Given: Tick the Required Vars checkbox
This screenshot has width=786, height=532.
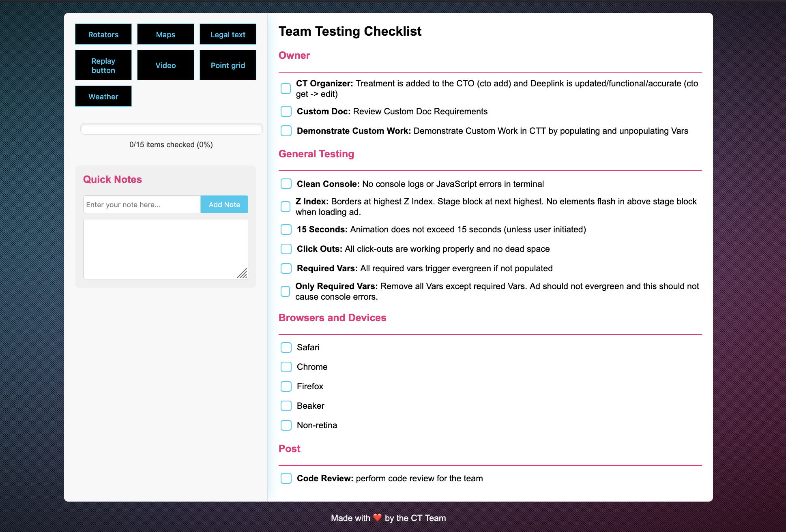Looking at the screenshot, I should 286,268.
